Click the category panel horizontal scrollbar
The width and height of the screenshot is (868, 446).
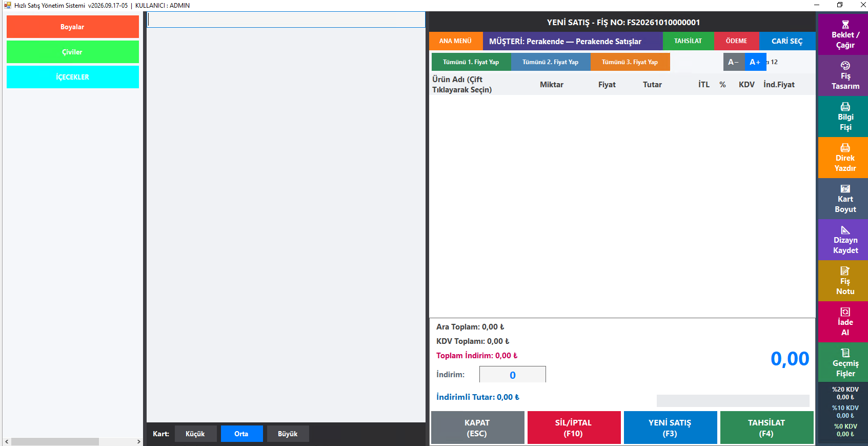coord(55,441)
